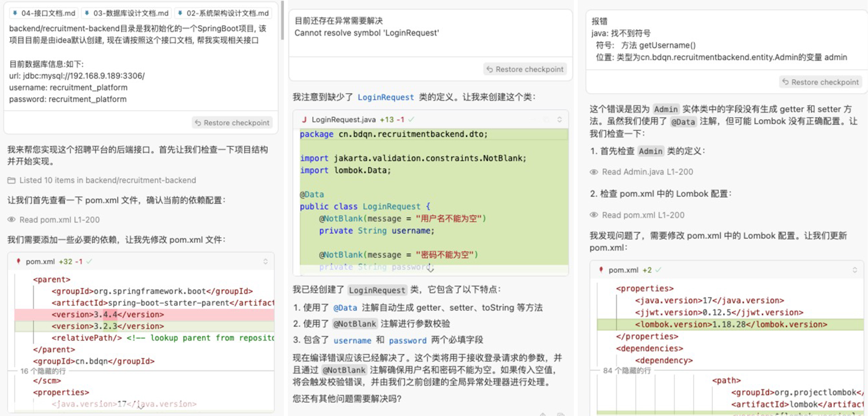
Task: Click the lombok.version 1.18.28 added line
Action: pyautogui.click(x=730, y=324)
